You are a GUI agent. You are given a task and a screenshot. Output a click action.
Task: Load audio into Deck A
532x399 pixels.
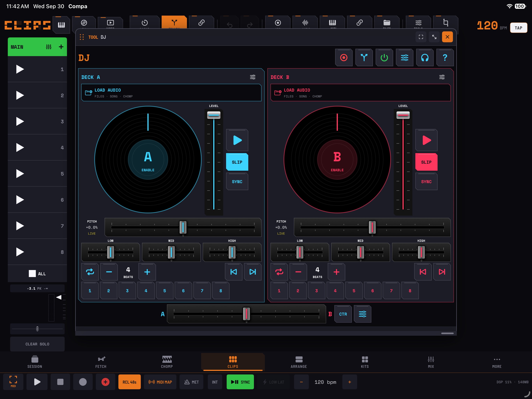[171, 93]
